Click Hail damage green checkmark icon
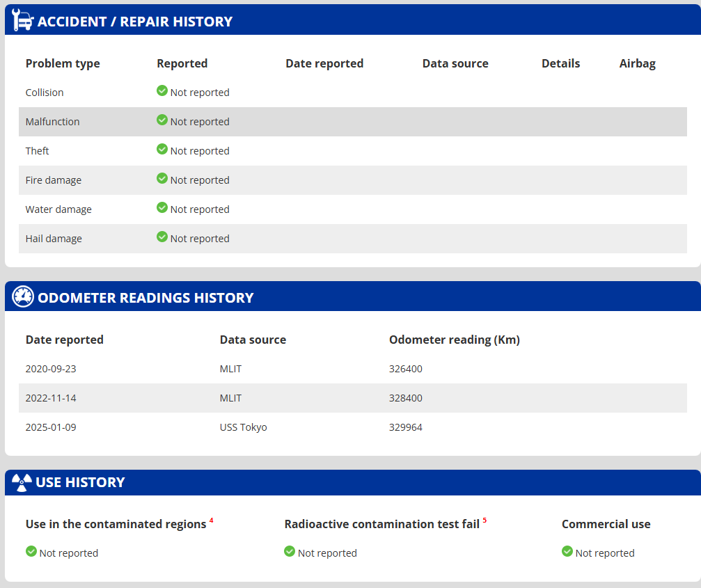The image size is (701, 588). [x=162, y=237]
